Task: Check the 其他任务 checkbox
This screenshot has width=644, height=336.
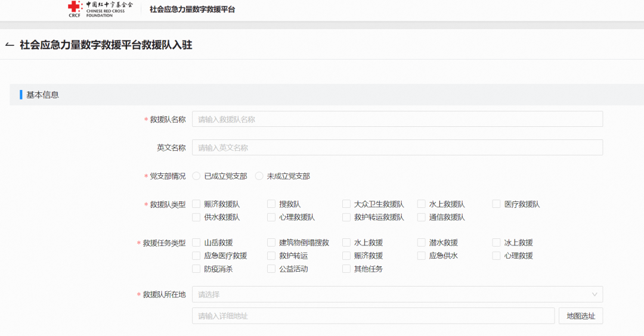Action: [x=346, y=269]
